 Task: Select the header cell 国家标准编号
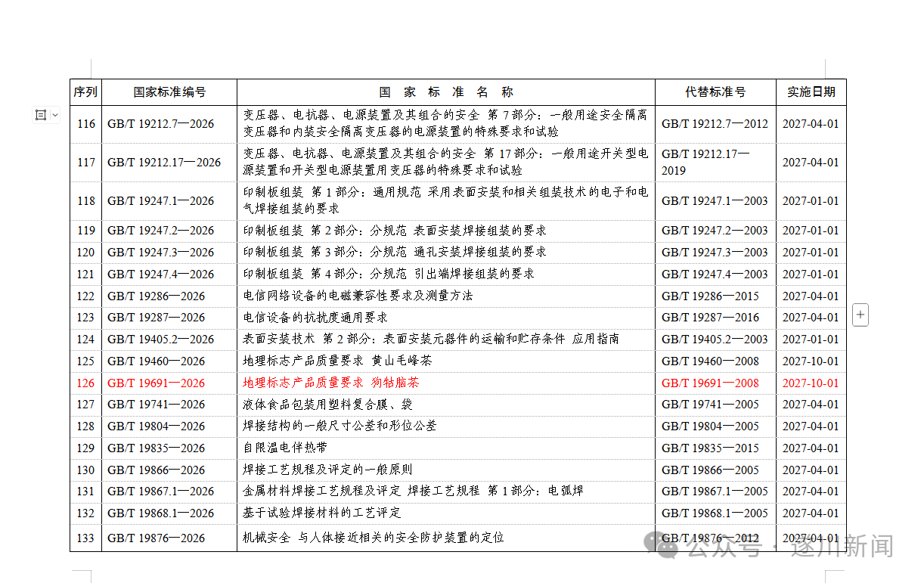pos(169,92)
